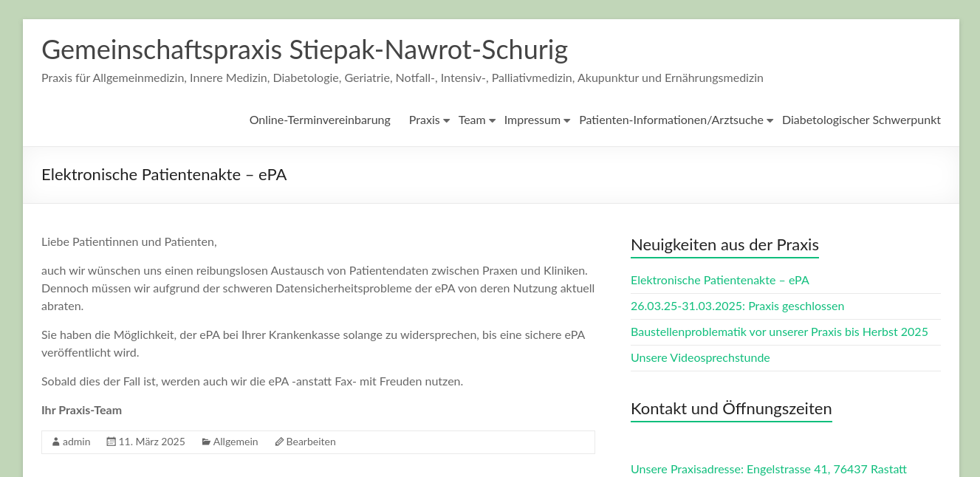The image size is (980, 477).
Task: Click the Praxisadresse Engelstrasse 41 link
Action: tap(768, 470)
